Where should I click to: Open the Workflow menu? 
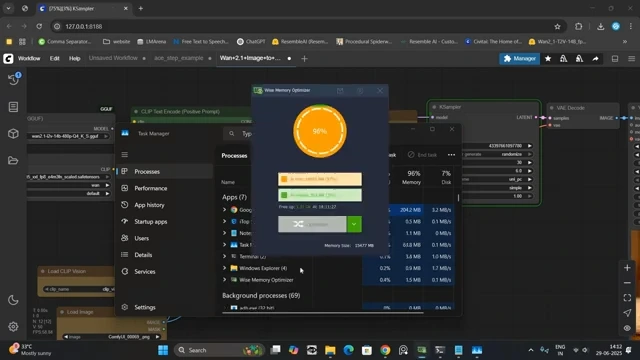[29, 58]
